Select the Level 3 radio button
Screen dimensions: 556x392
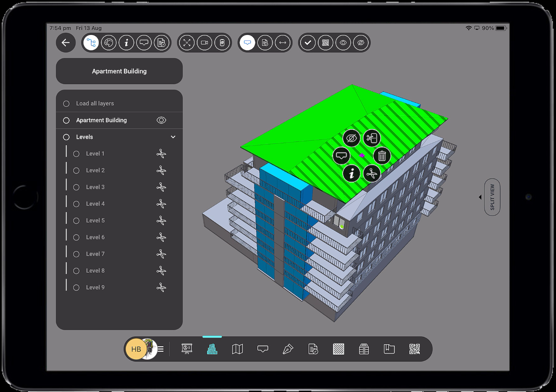click(x=76, y=187)
